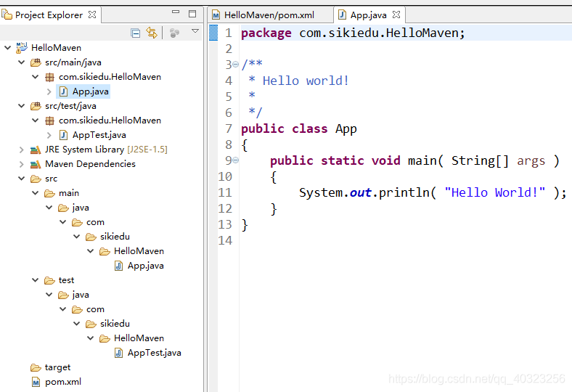Click the "Hello World!" string literal on line 11

pyautogui.click(x=494, y=192)
